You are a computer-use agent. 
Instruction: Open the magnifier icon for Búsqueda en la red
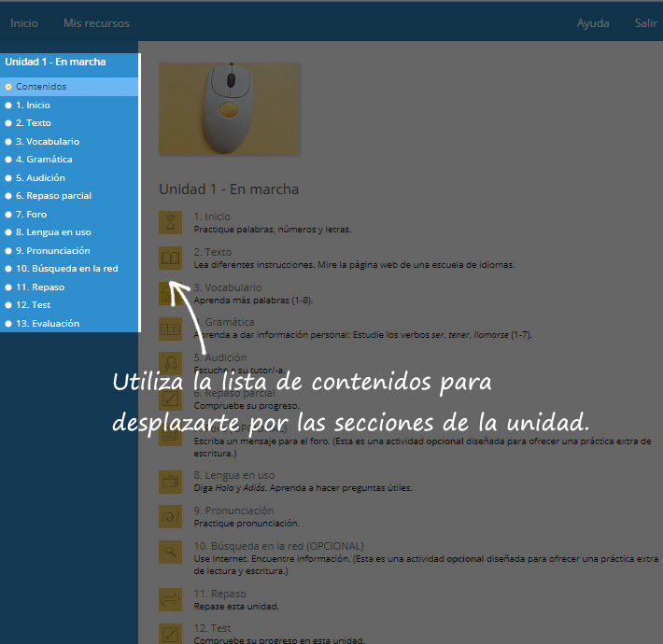170,551
